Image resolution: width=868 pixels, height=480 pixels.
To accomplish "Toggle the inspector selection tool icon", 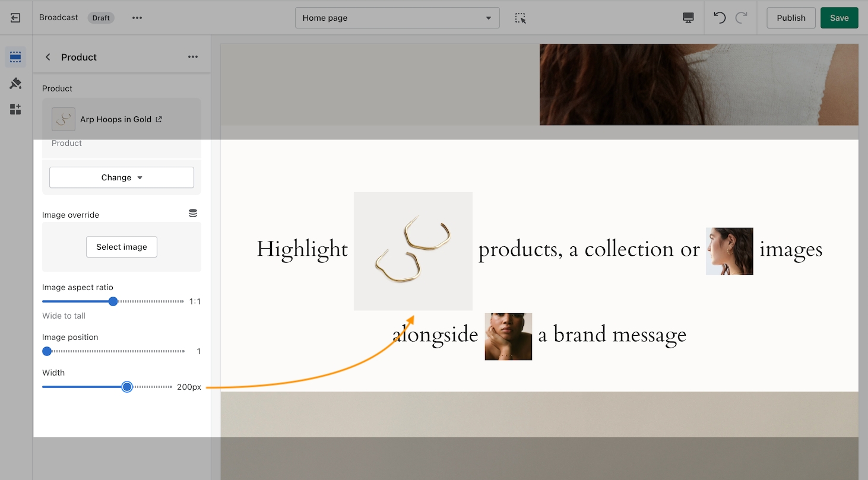I will [520, 18].
